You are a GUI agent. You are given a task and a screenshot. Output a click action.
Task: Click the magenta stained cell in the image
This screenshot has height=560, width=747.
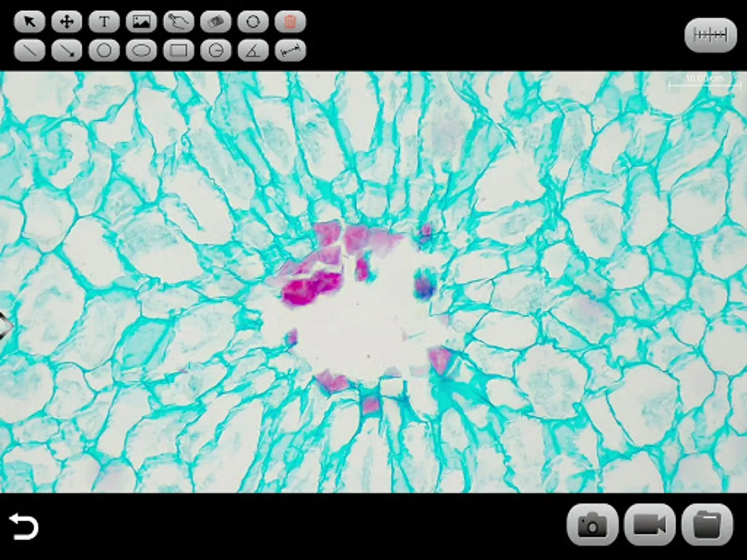coord(311,289)
